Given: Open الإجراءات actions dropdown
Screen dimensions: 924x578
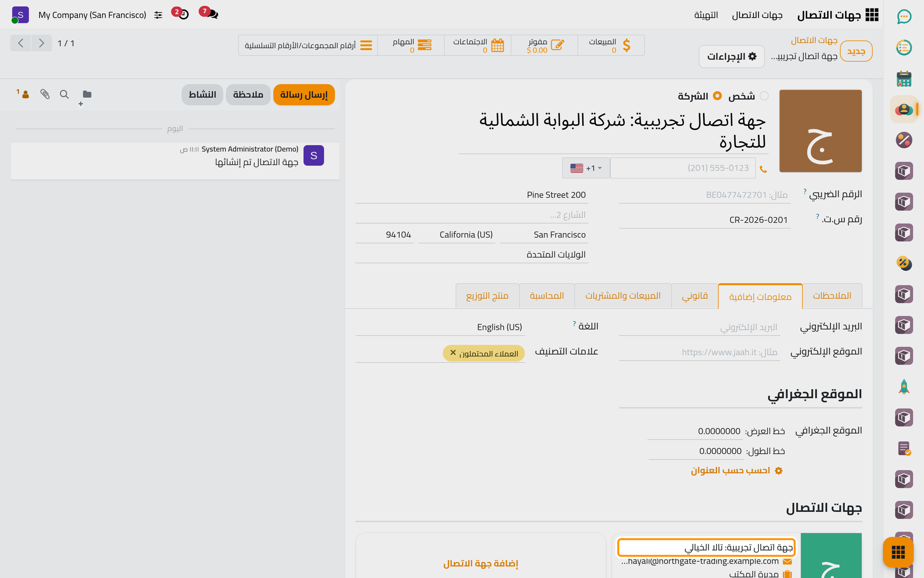Looking at the screenshot, I should [731, 56].
